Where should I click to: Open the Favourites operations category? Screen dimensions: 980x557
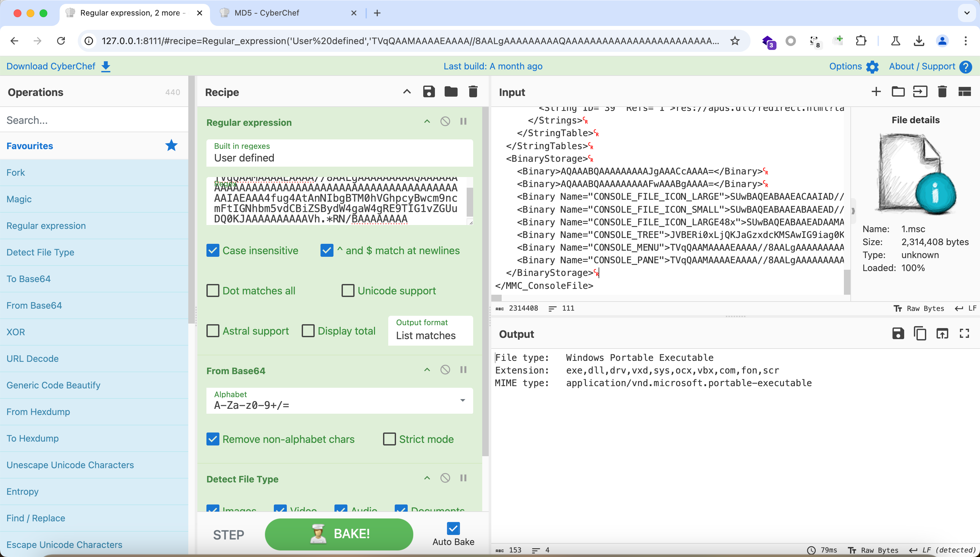[x=30, y=146]
